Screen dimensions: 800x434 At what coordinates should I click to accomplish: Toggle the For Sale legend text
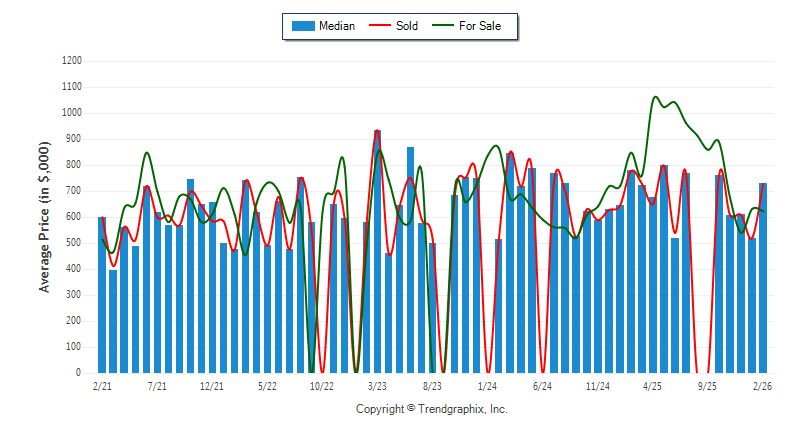[x=483, y=26]
